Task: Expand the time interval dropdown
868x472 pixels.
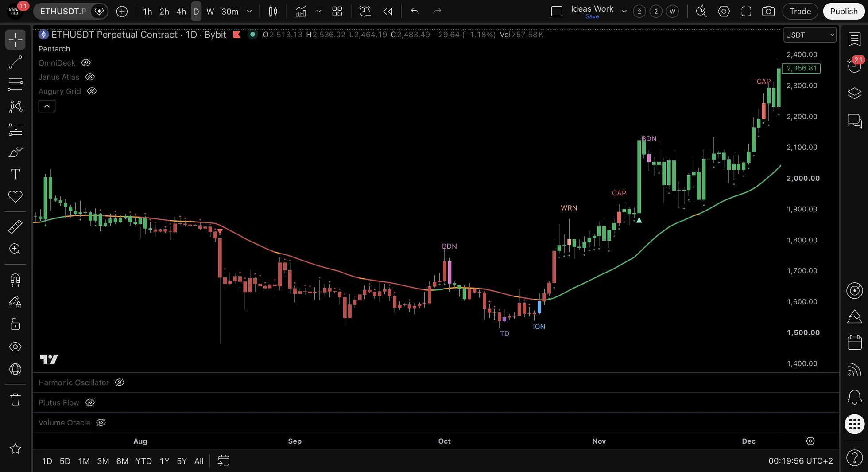Action: (x=249, y=12)
